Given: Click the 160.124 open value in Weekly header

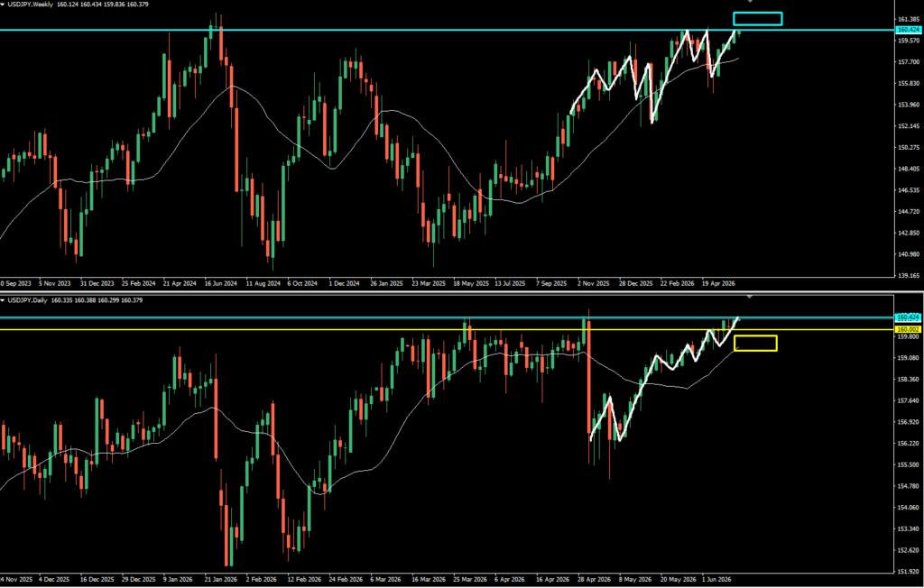Looking at the screenshot, I should (69, 5).
